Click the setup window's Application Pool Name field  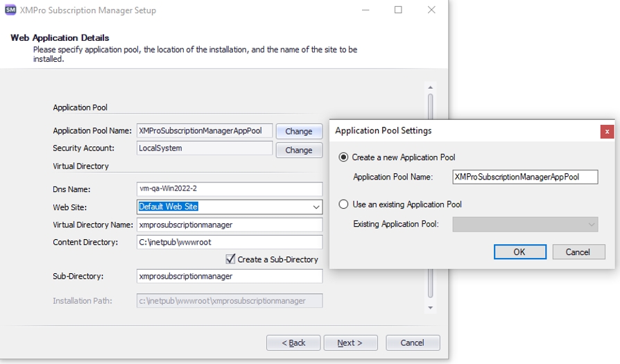coord(205,131)
